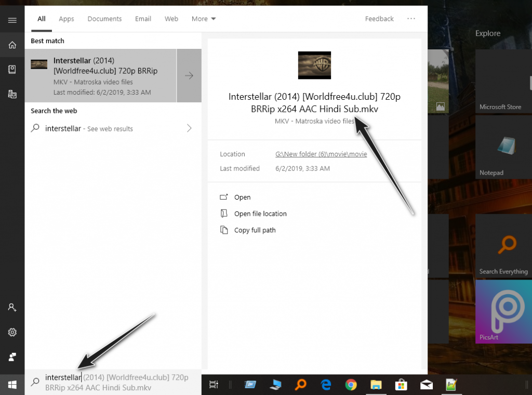Click the Photos Start tile with landscape
This screenshot has height=395, width=532.
click(438, 81)
